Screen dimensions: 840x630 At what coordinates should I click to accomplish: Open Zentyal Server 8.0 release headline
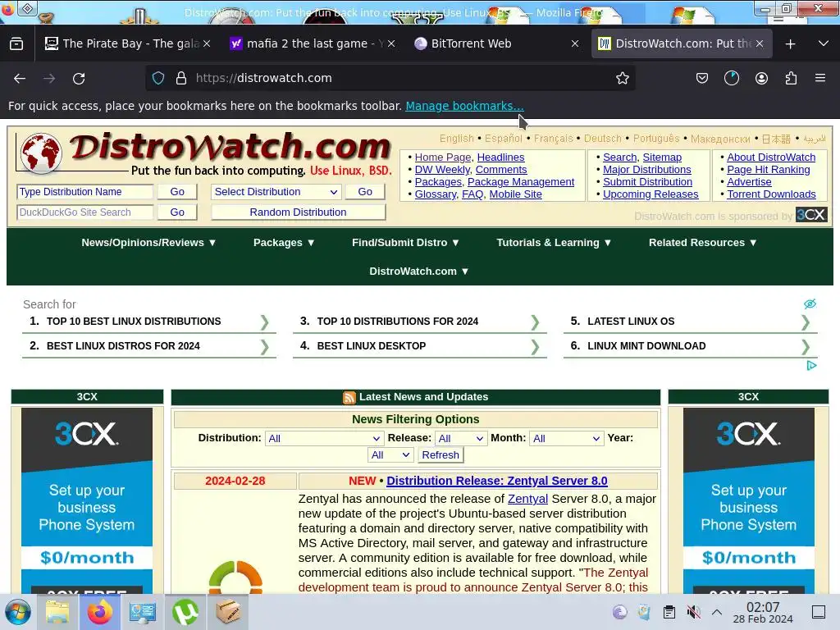(496, 481)
